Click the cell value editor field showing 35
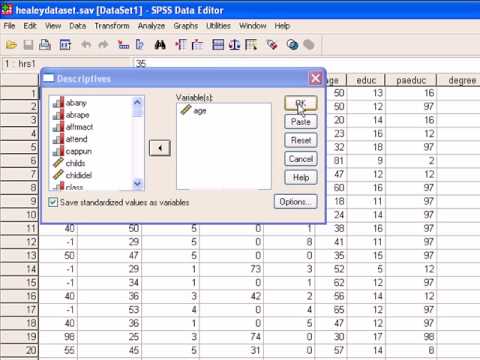Image resolution: width=480 pixels, height=360 pixels. (307, 63)
